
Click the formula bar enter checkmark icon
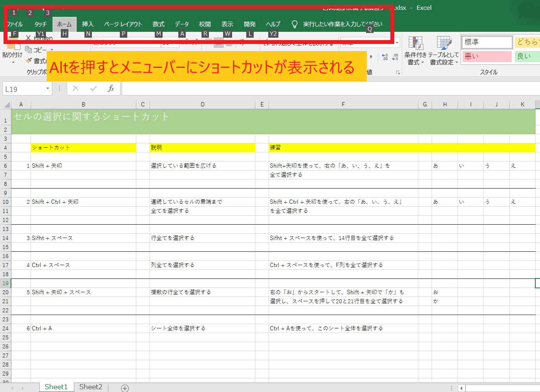point(93,88)
